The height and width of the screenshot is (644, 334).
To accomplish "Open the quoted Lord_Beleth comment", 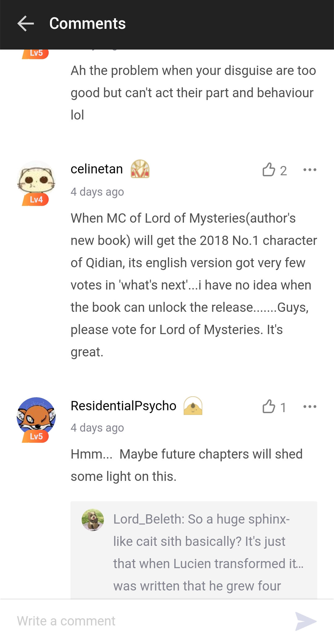I will click(194, 550).
